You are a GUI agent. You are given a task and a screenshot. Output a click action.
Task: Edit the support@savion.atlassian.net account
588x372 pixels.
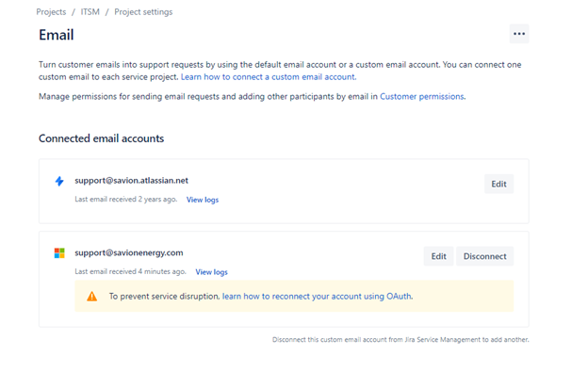click(498, 184)
